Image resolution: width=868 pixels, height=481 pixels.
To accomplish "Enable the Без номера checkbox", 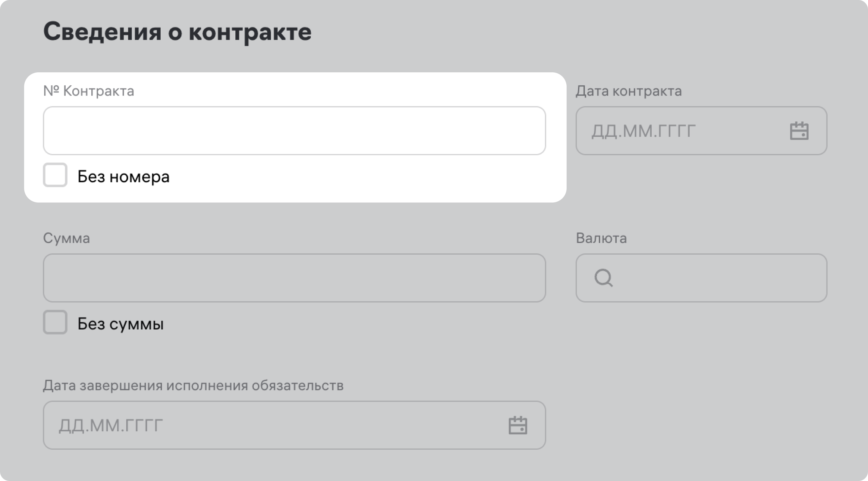I will coord(55,175).
